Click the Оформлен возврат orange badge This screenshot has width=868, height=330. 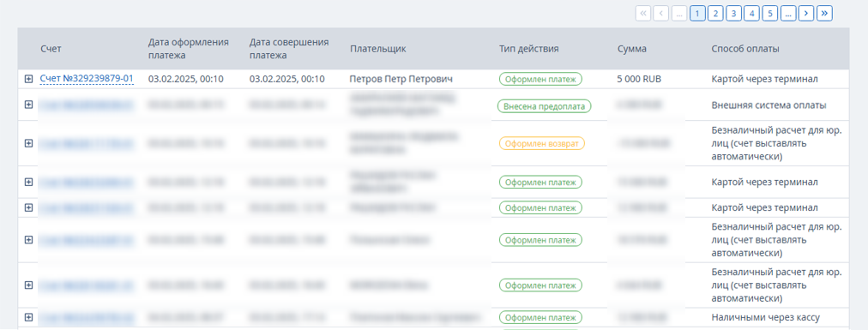(542, 143)
